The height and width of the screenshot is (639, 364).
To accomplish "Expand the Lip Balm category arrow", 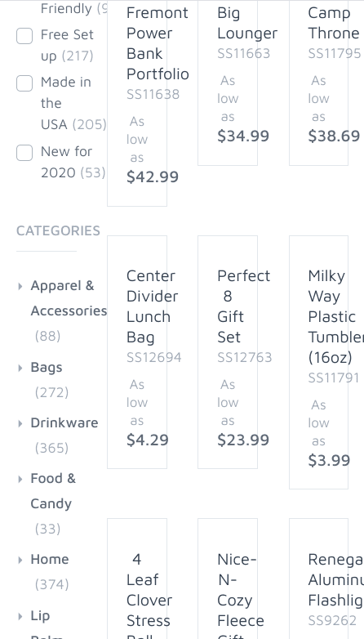I will click(20, 616).
